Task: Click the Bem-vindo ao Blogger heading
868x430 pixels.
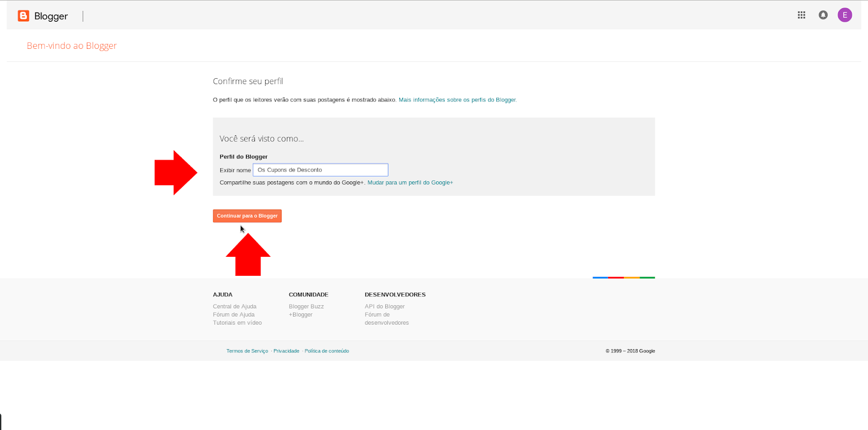Action: [72, 46]
